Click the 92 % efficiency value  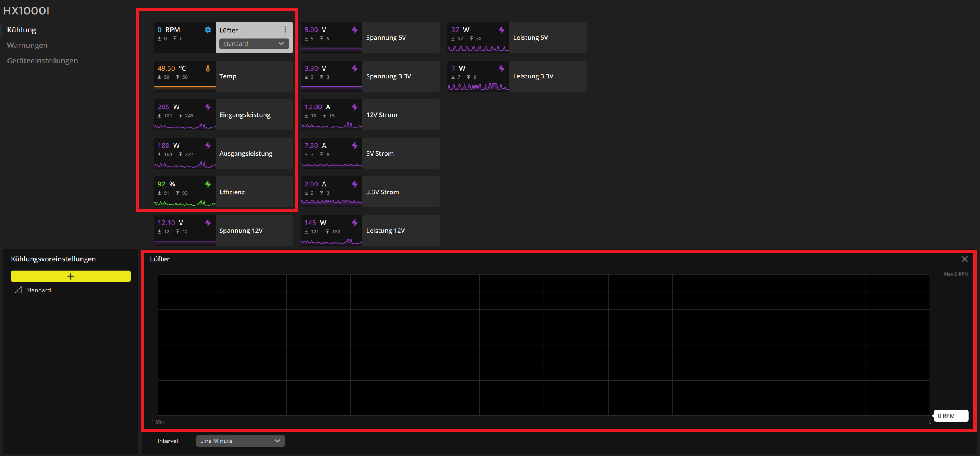pyautogui.click(x=167, y=184)
